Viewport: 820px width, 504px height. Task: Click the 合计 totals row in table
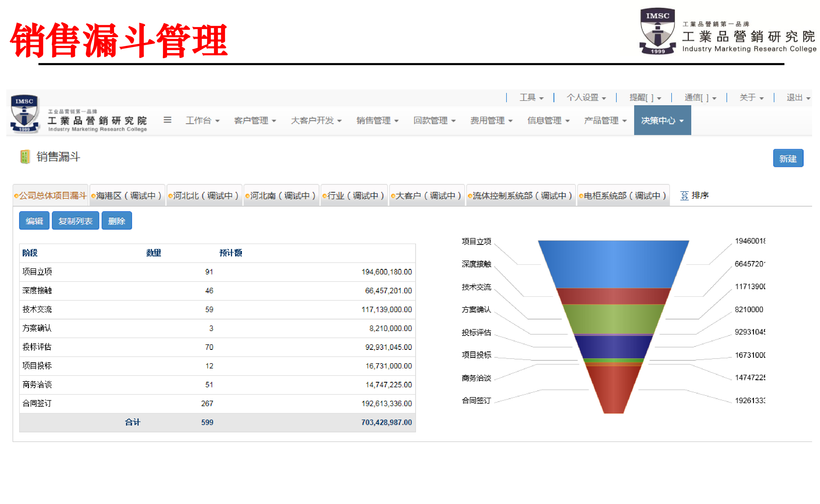pyautogui.click(x=133, y=422)
